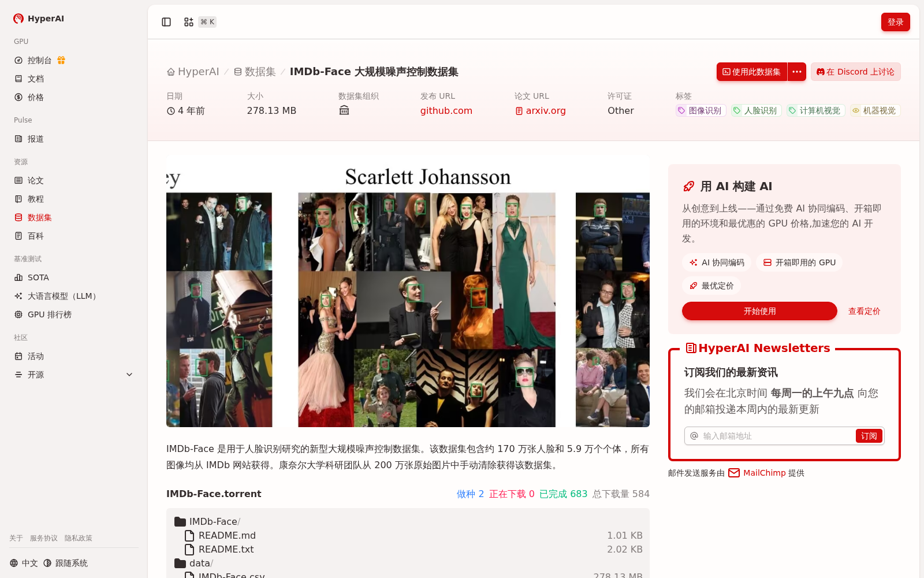
Task: Click the 开箱即用的 GPU chip
Action: point(799,262)
